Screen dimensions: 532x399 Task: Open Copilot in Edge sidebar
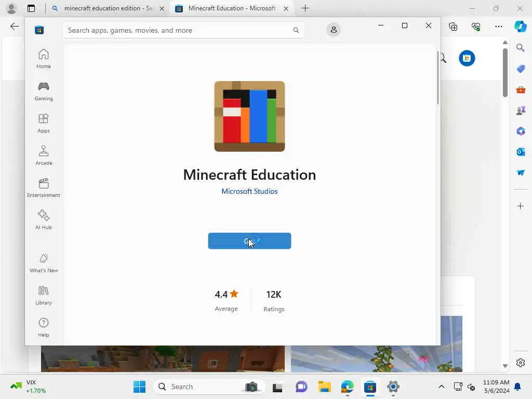tap(520, 26)
